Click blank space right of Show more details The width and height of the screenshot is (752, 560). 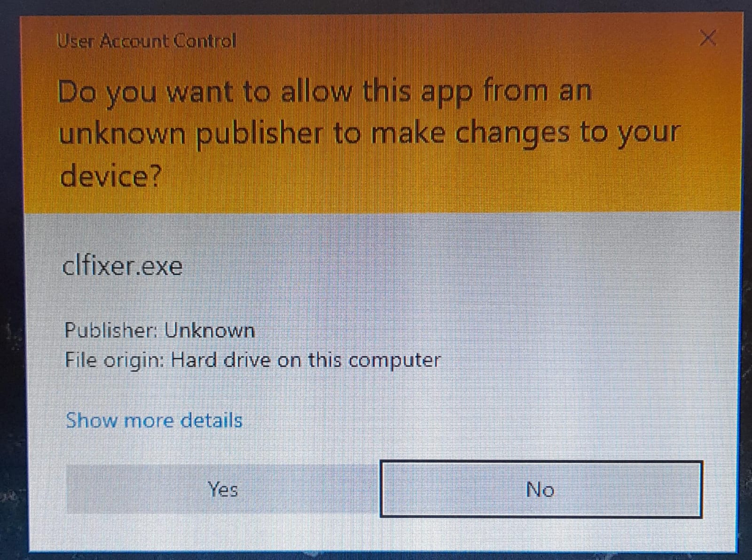[x=470, y=420]
